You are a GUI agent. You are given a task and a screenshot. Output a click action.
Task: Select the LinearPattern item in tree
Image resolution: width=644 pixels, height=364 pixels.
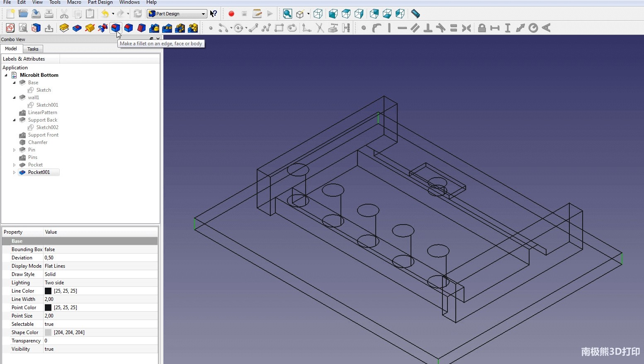(x=42, y=112)
